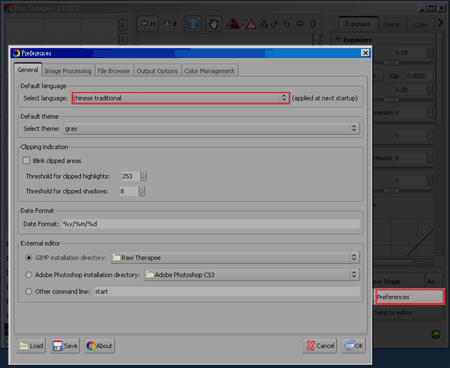Click the first exposure slider handle
The image size is (450, 368).
[391, 63]
